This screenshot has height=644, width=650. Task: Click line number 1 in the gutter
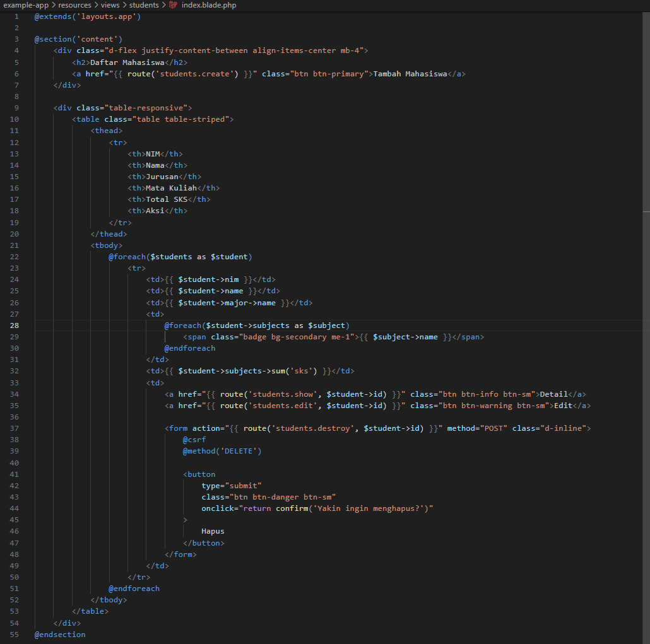click(16, 16)
